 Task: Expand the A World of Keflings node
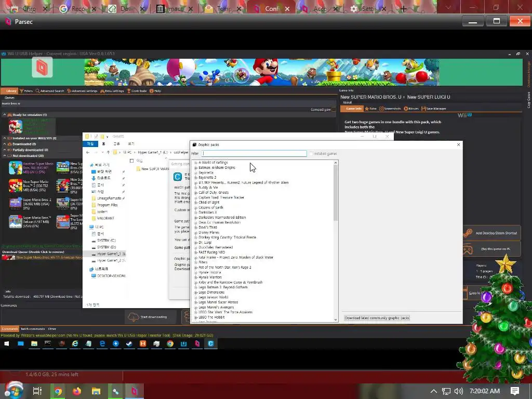coord(196,163)
